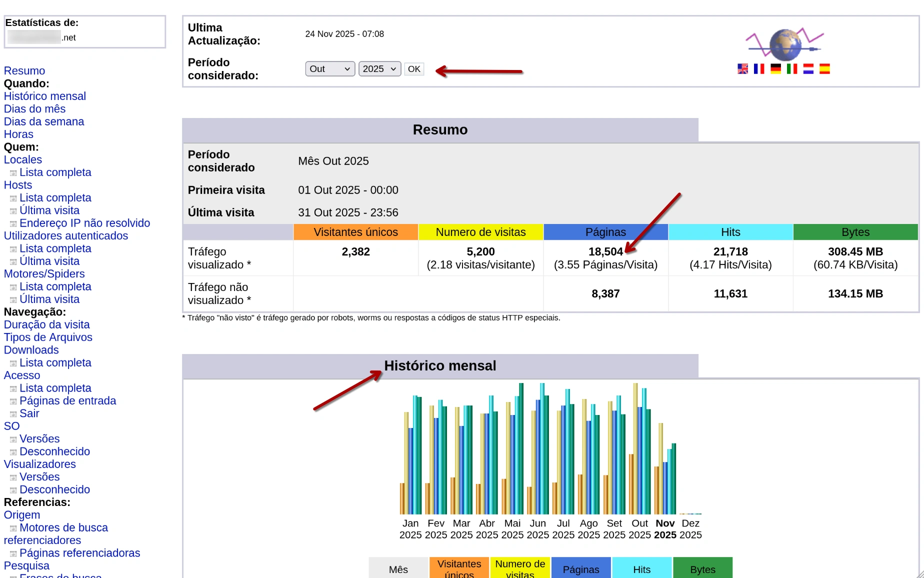The width and height of the screenshot is (924, 578).
Task: Switch language using the British flag icon
Action: [742, 68]
